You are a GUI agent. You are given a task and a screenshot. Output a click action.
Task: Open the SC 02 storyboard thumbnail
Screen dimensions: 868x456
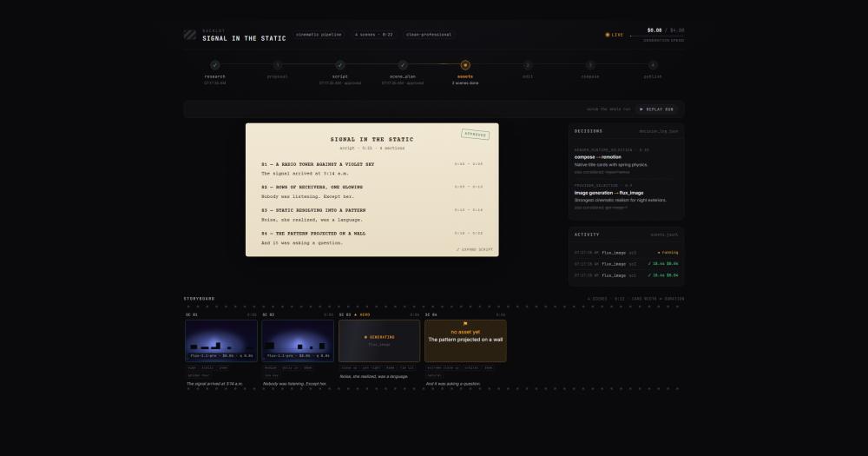[x=297, y=340]
